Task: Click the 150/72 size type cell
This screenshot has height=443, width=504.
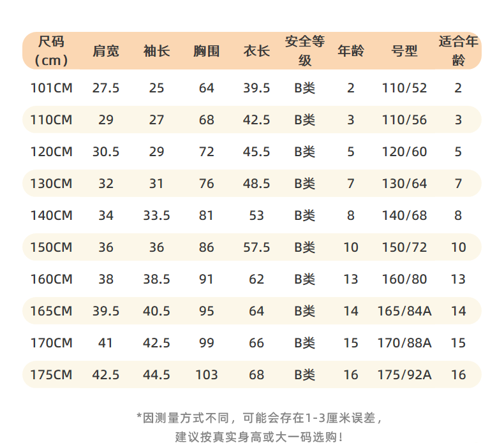Action: pyautogui.click(x=404, y=247)
